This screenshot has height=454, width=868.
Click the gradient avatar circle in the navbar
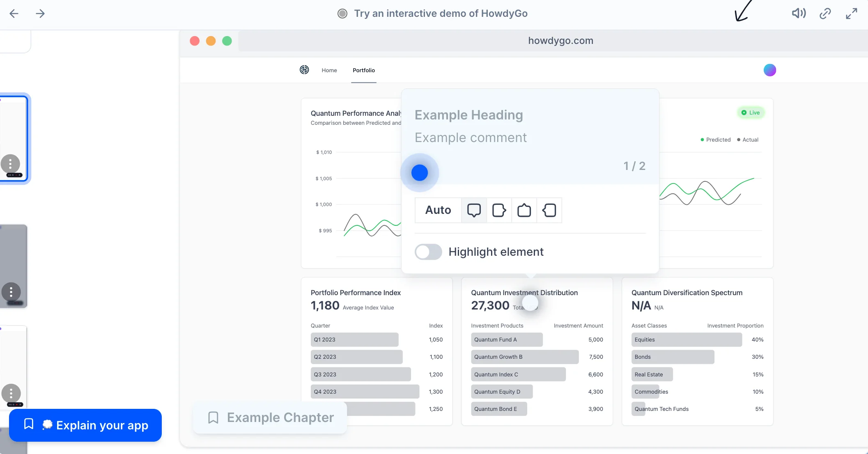tap(770, 70)
